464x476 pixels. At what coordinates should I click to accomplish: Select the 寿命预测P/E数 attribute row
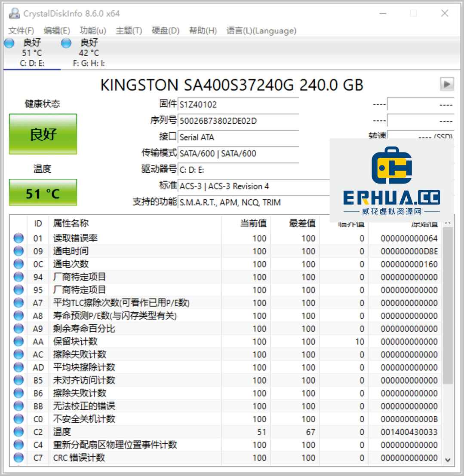pos(225,315)
